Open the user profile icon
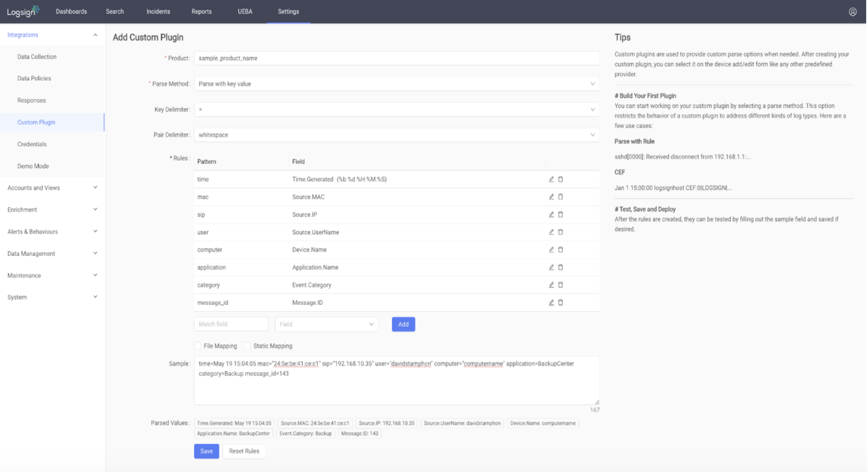The width and height of the screenshot is (868, 472). pos(853,12)
